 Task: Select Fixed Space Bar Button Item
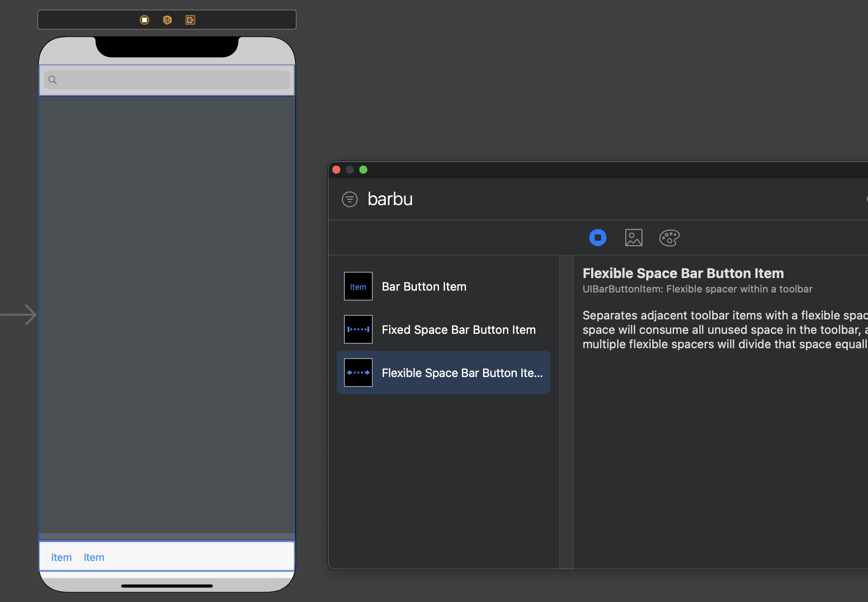(x=458, y=330)
